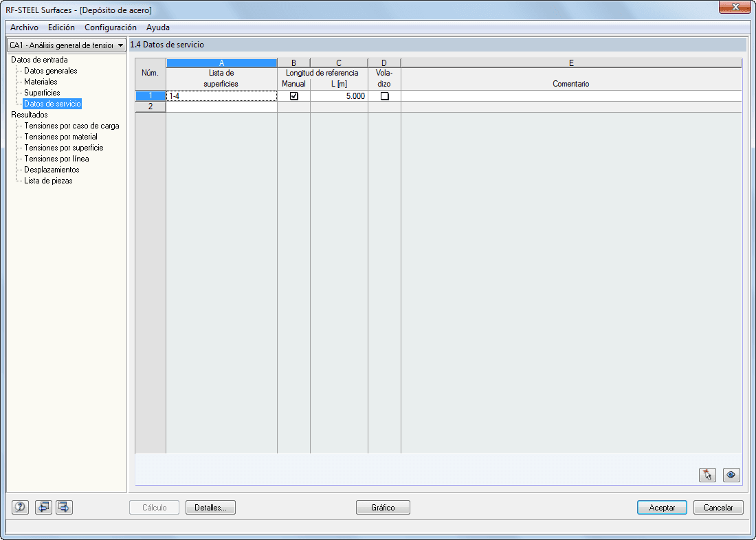Click the surface list cell '1-4'

222,96
